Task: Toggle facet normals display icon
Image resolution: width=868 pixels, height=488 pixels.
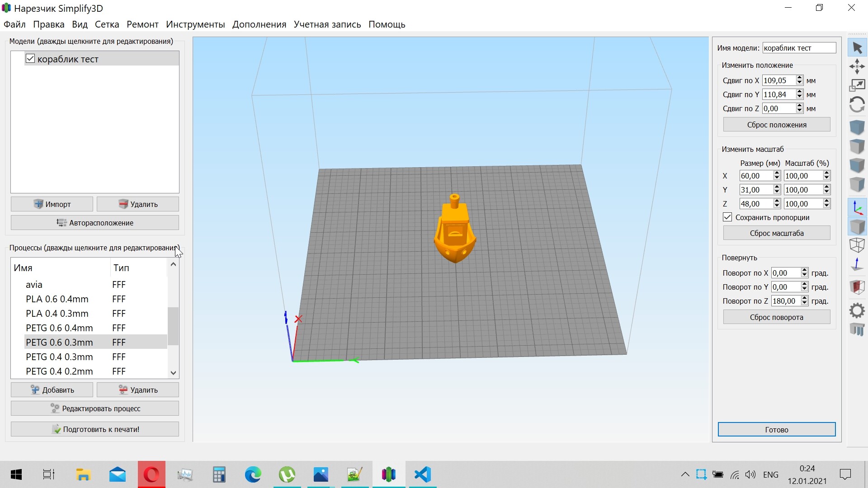Action: pyautogui.click(x=857, y=264)
